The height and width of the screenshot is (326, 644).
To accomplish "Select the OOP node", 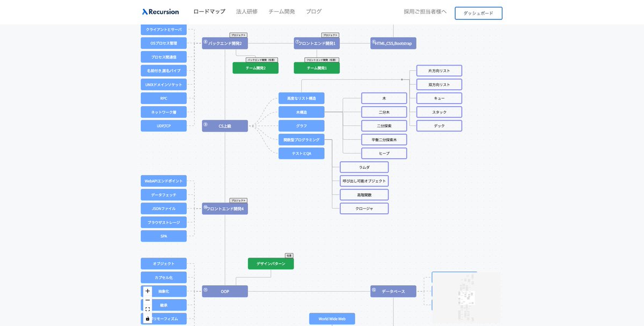I will [225, 292].
